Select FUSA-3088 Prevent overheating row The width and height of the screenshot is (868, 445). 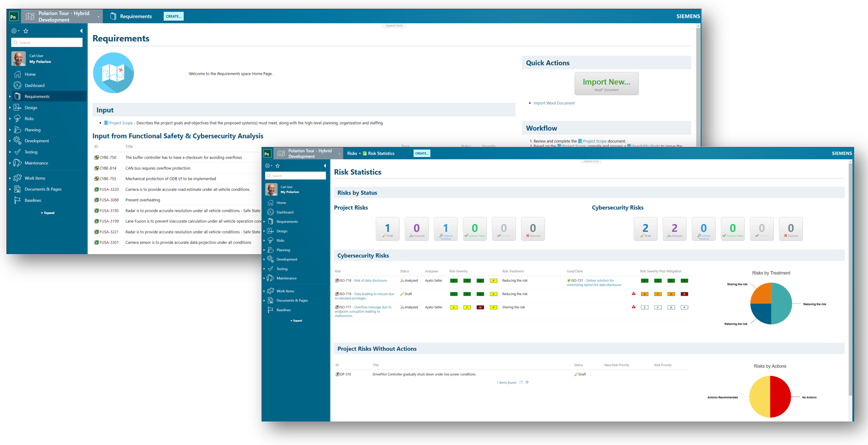click(x=178, y=200)
